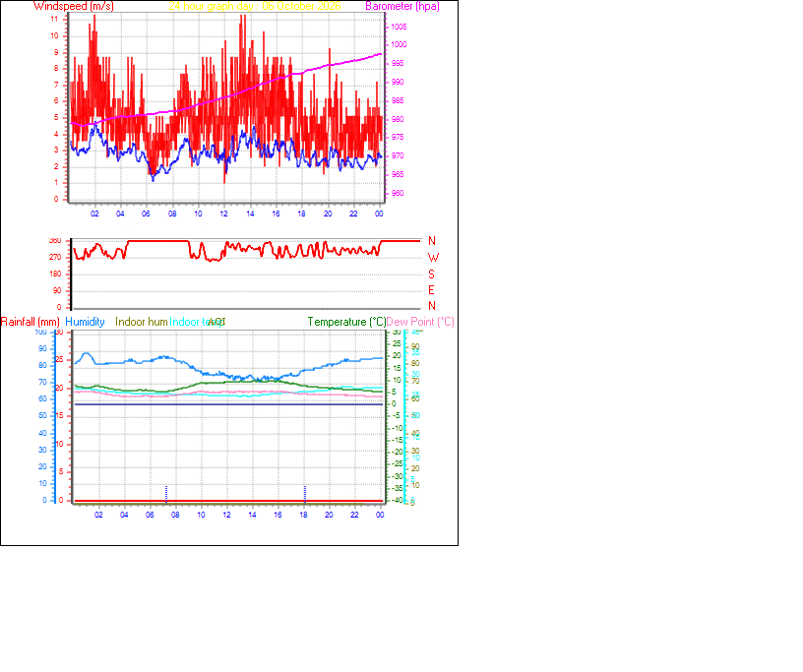Click the "270" wind direction axis value
Image resolution: width=803 pixels, height=672 pixels.
[55, 257]
